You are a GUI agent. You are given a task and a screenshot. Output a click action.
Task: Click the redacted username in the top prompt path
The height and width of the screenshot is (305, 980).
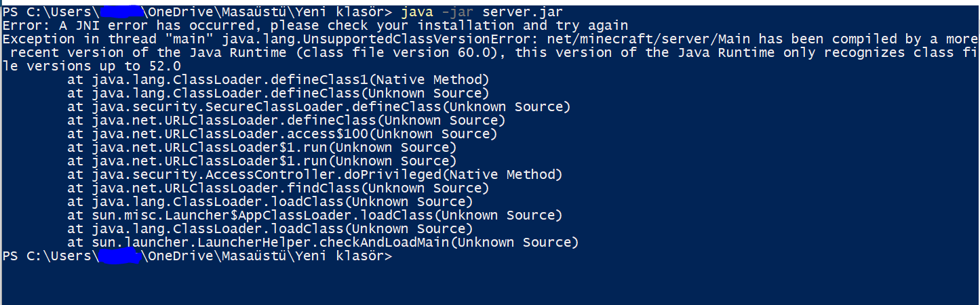(120, 12)
